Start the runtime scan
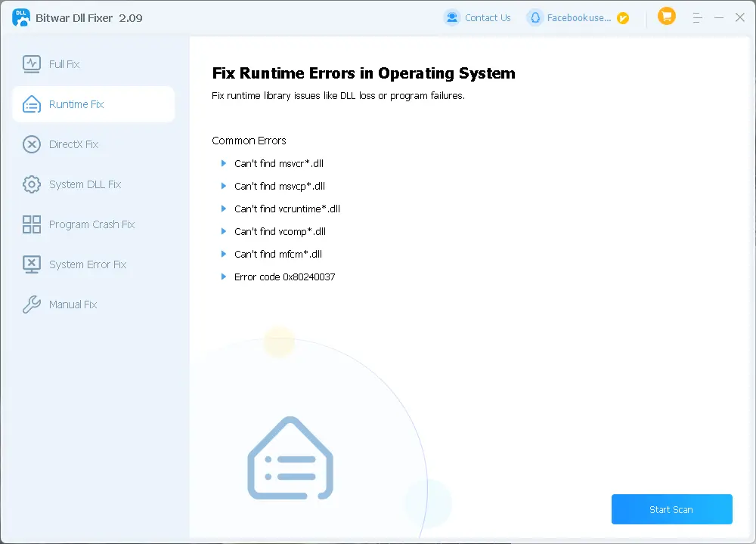Image resolution: width=756 pixels, height=544 pixels. pos(671,509)
